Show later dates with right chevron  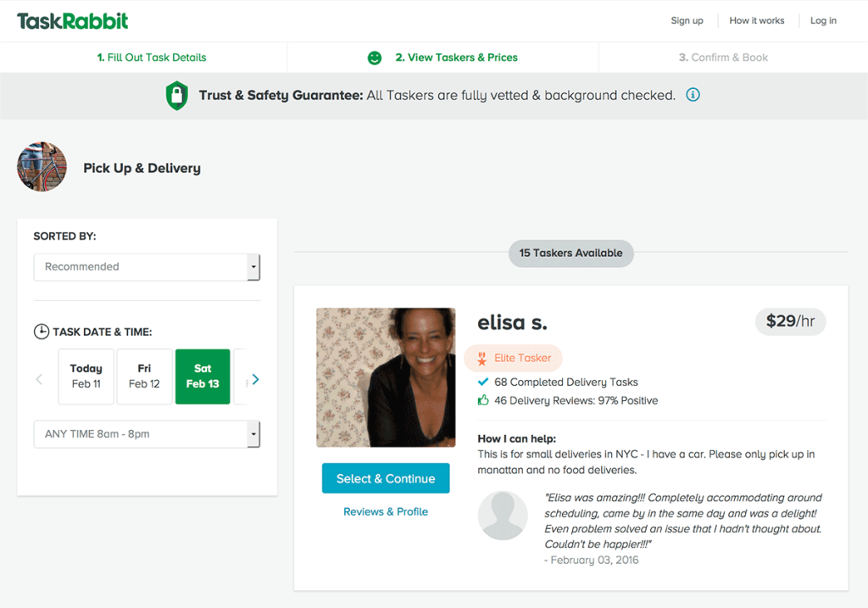pos(255,379)
